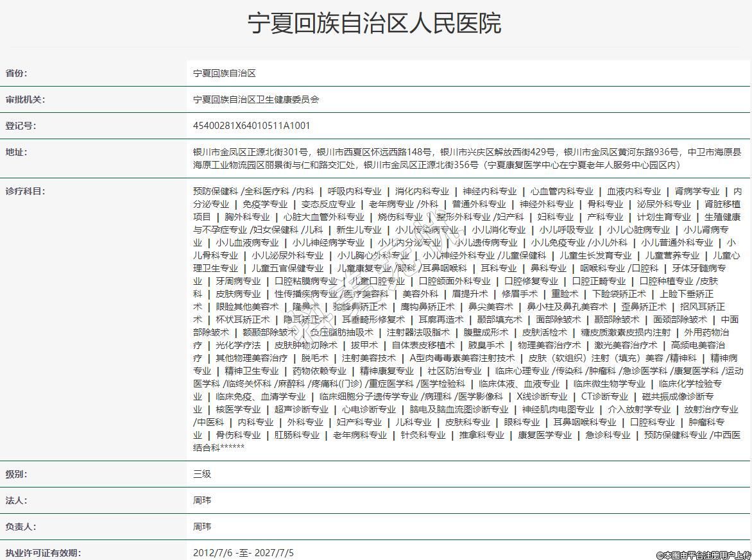Viewport: 752px width, 560px height.
Task: Click the 登记号 row label
Action: click(21, 126)
